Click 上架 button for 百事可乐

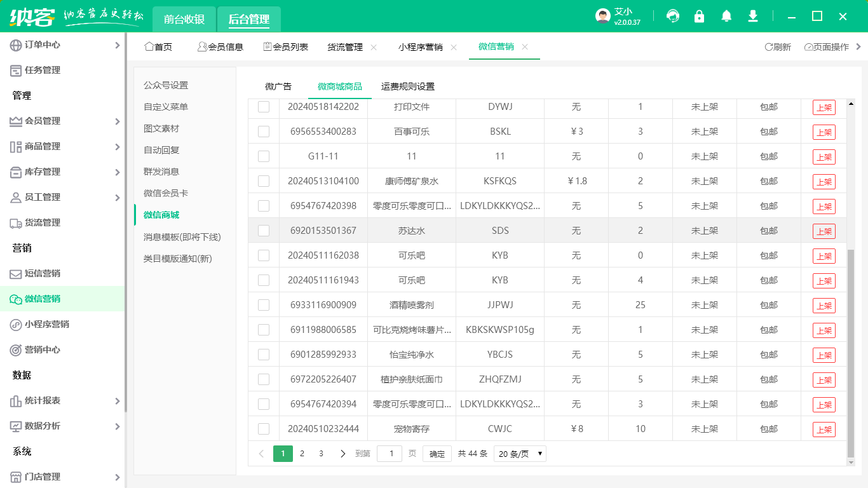pyautogui.click(x=824, y=132)
